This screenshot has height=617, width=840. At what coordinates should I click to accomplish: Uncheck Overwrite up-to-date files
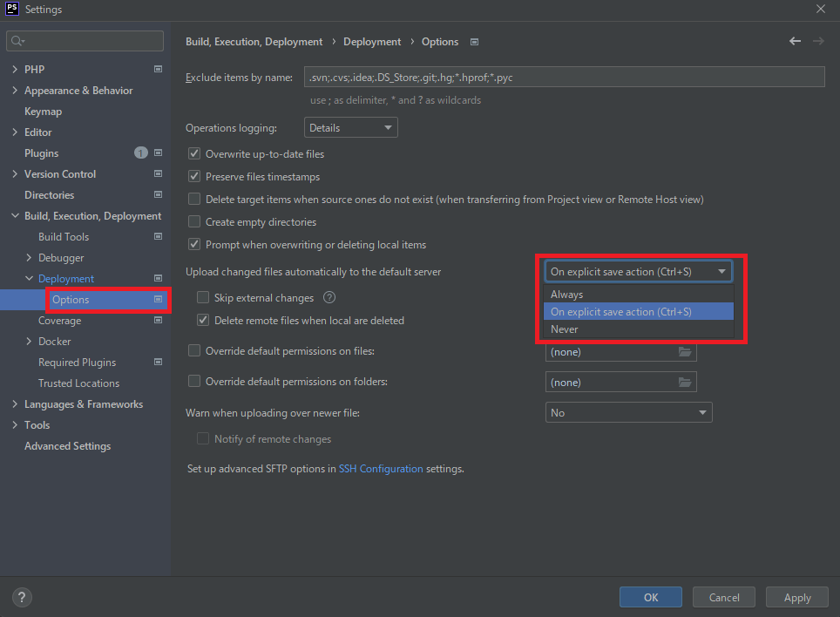pyautogui.click(x=194, y=154)
